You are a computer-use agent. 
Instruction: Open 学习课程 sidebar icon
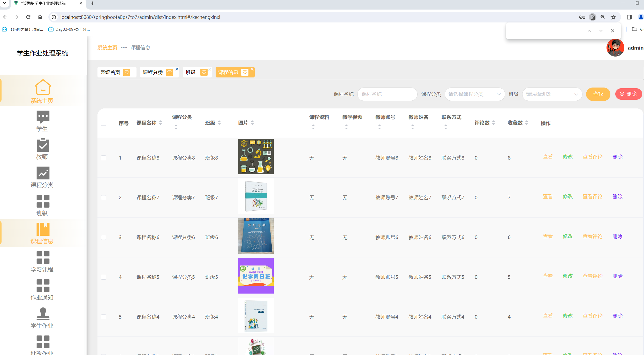pyautogui.click(x=43, y=257)
